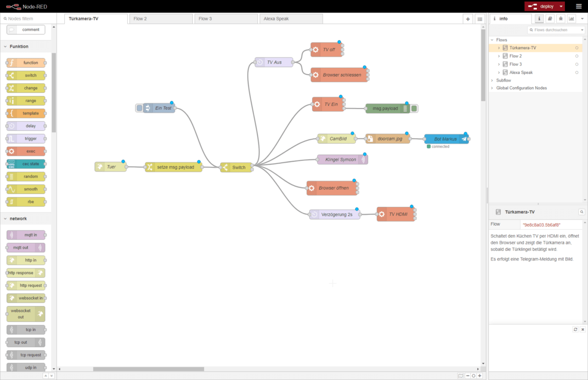The height and width of the screenshot is (380, 588).
Task: Switch to the Alexa Speak tab
Action: tap(290, 19)
